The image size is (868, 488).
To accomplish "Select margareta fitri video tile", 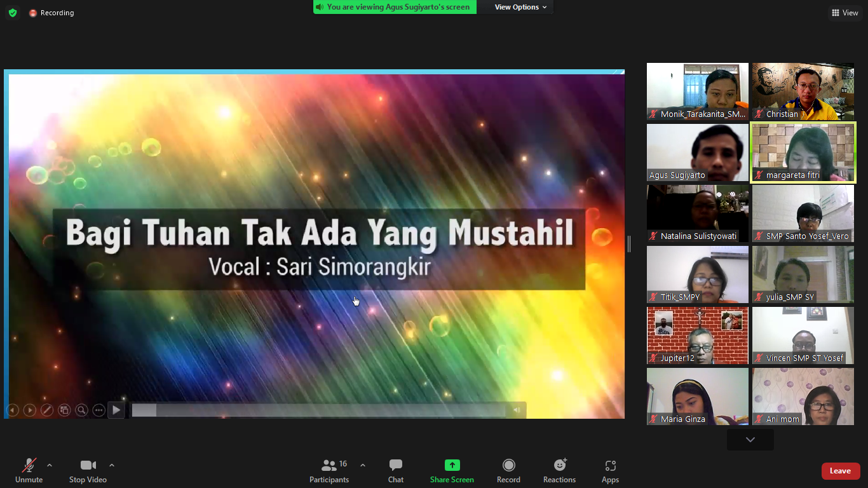I will tap(803, 152).
